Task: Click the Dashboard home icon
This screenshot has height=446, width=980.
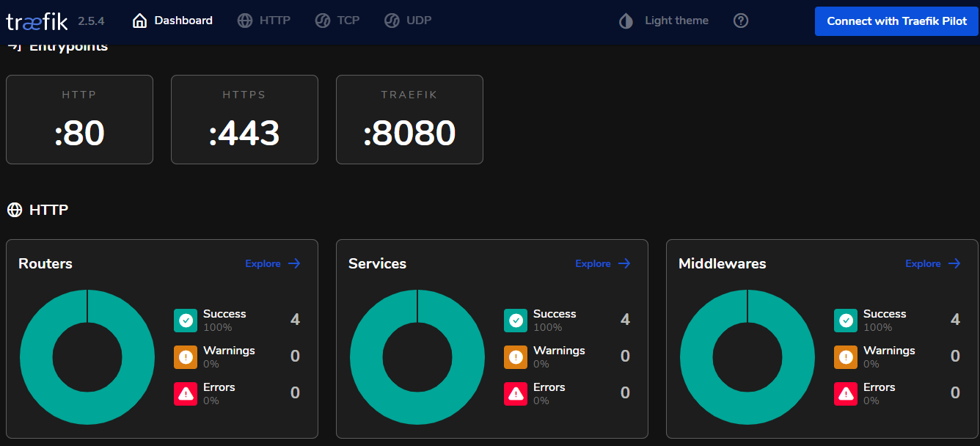Action: (x=139, y=21)
